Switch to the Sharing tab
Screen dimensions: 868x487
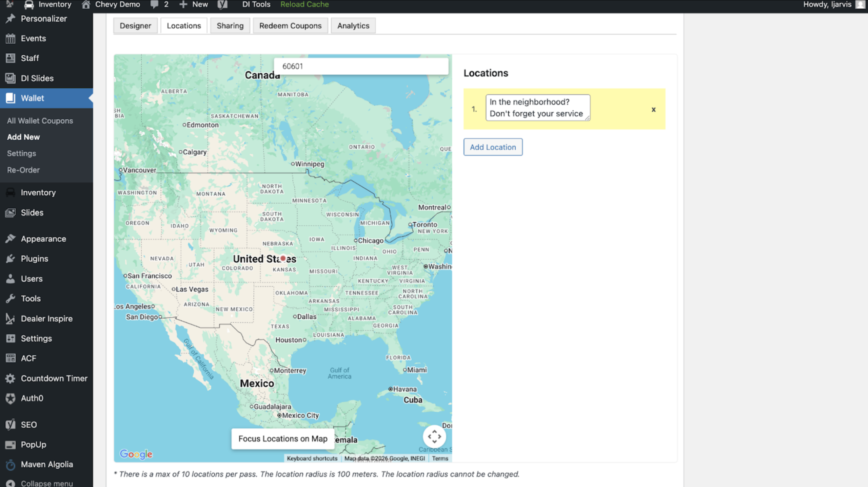pos(230,26)
